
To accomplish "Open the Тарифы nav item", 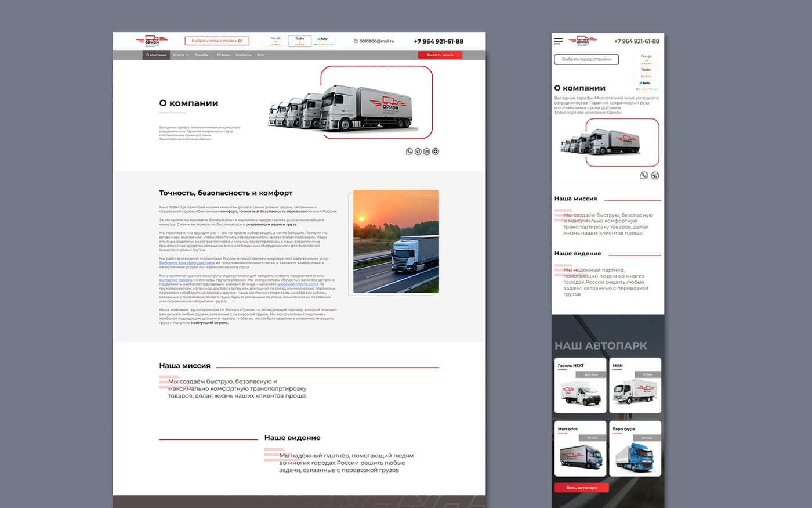I will point(202,55).
